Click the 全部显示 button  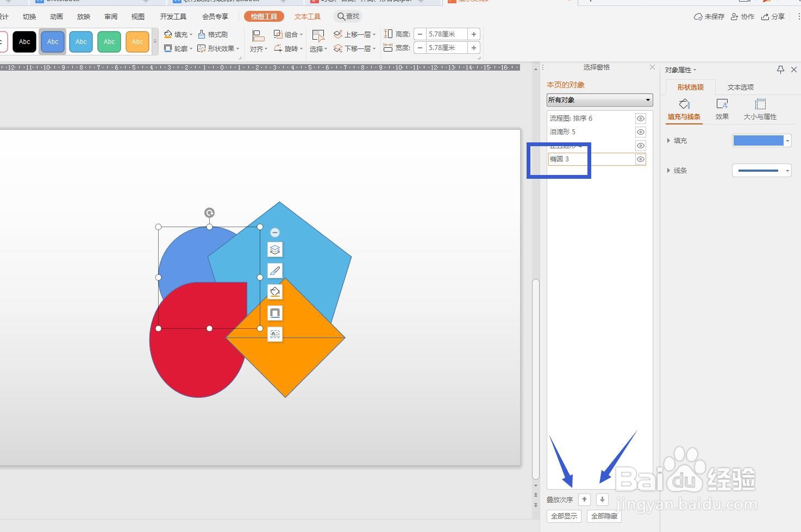tap(564, 516)
